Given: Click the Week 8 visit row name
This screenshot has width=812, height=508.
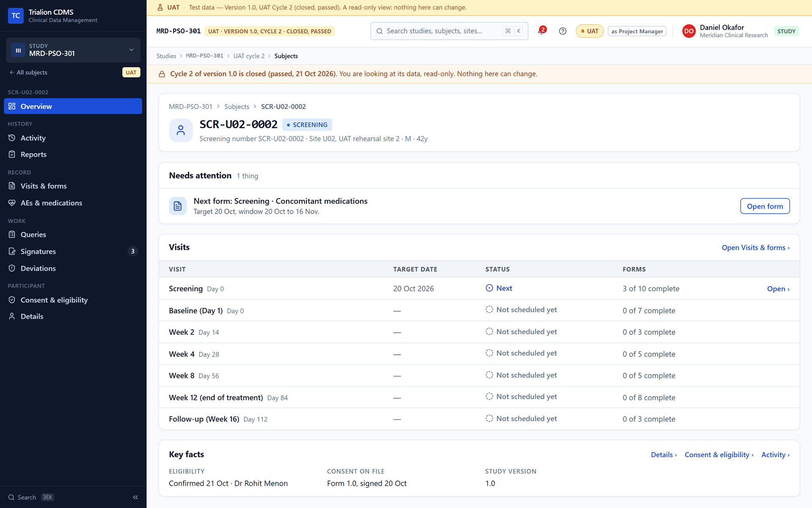Looking at the screenshot, I should pyautogui.click(x=181, y=375).
